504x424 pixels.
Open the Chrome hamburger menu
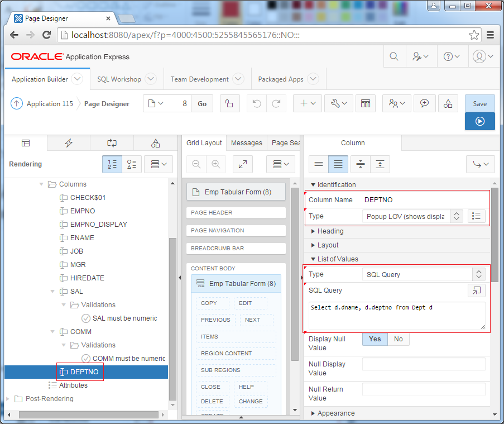tap(490, 35)
